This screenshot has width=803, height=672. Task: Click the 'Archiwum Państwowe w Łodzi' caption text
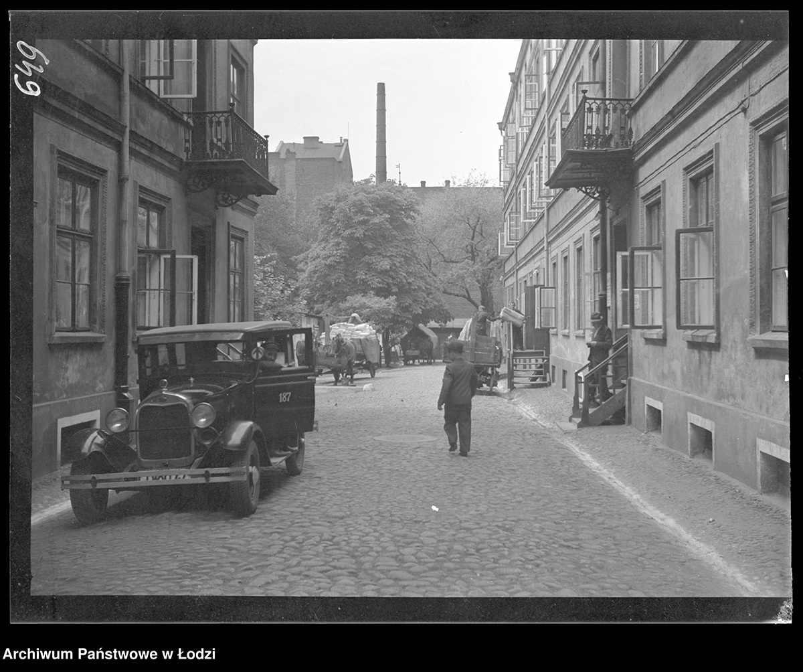point(109,654)
